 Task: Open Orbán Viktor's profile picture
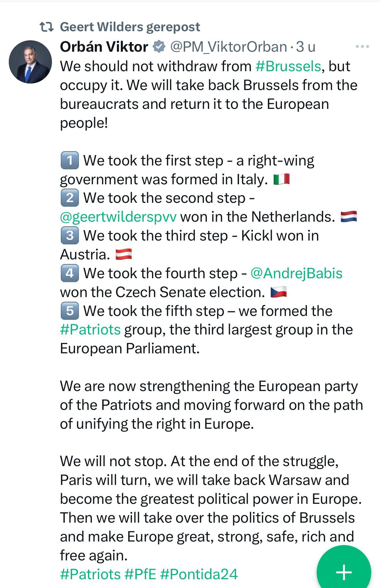click(30, 62)
